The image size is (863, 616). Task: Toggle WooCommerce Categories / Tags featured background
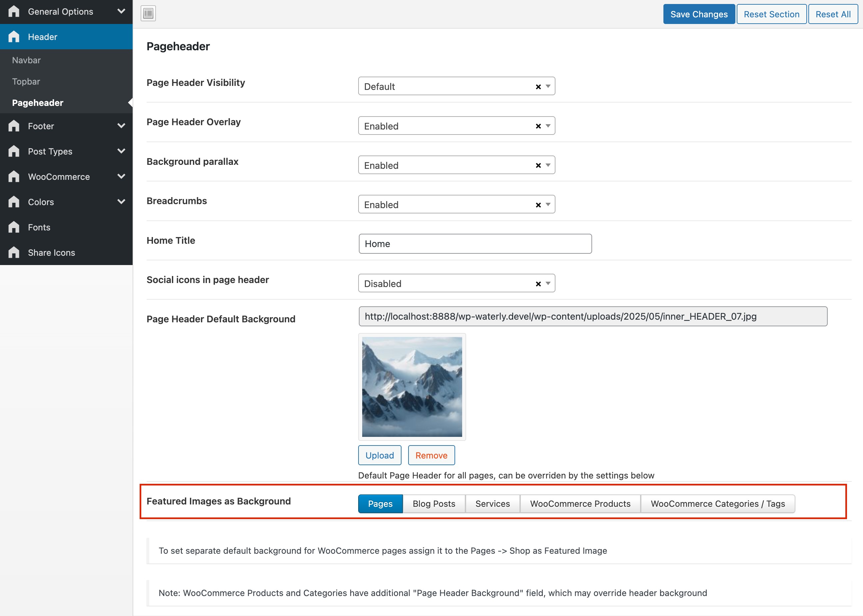718,503
